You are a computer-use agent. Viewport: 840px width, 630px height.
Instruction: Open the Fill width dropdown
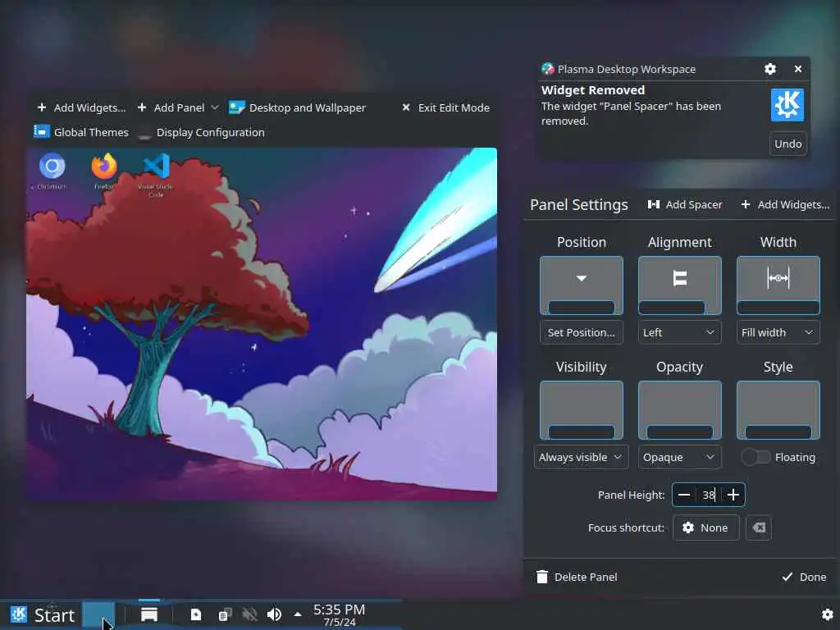pyautogui.click(x=778, y=332)
